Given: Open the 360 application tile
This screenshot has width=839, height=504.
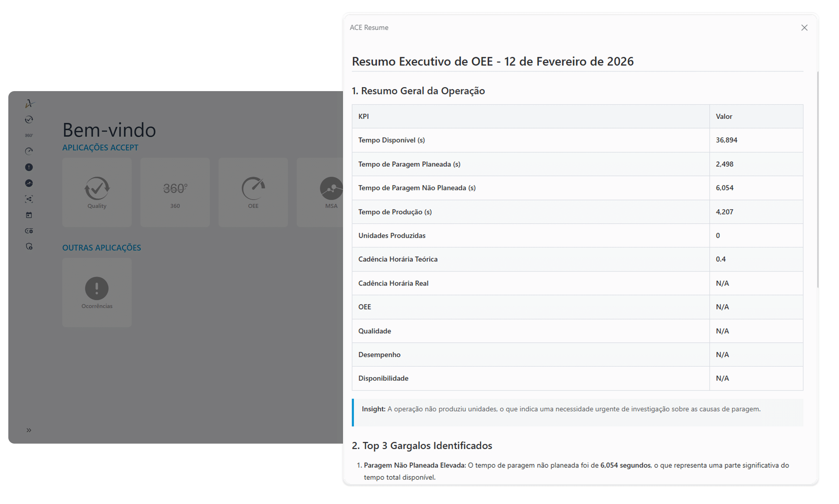Looking at the screenshot, I should 175,192.
